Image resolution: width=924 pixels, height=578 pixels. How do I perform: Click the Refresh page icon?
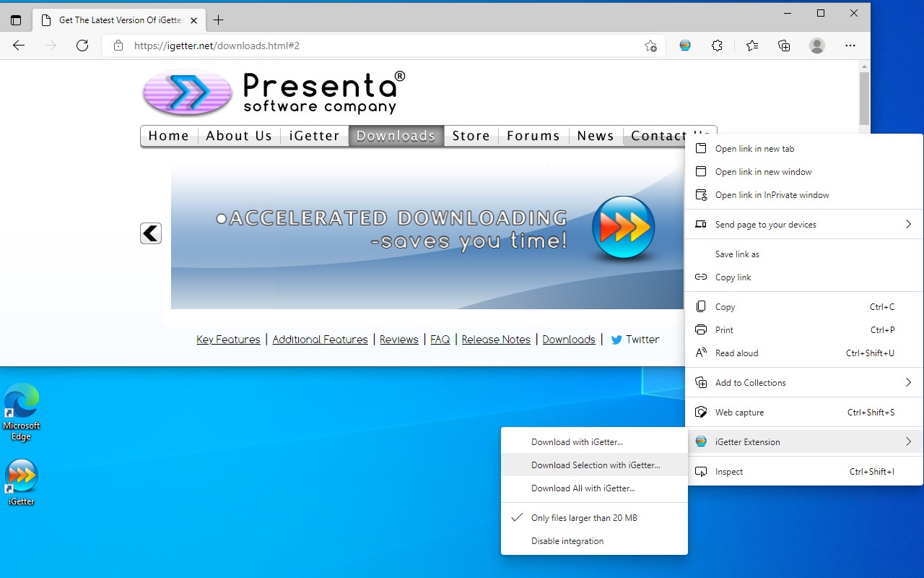[x=82, y=46]
